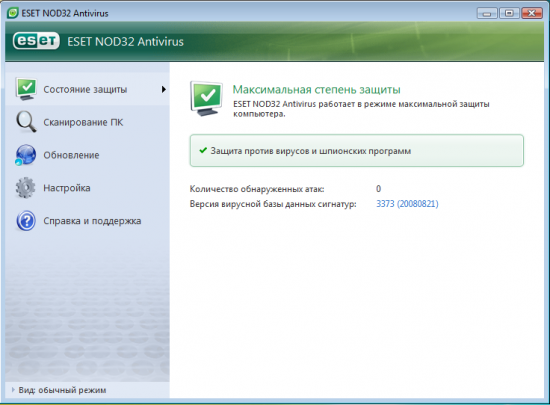The width and height of the screenshot is (550, 405).
Task: Click the Максимальная степень защиты heading
Action: [x=316, y=89]
